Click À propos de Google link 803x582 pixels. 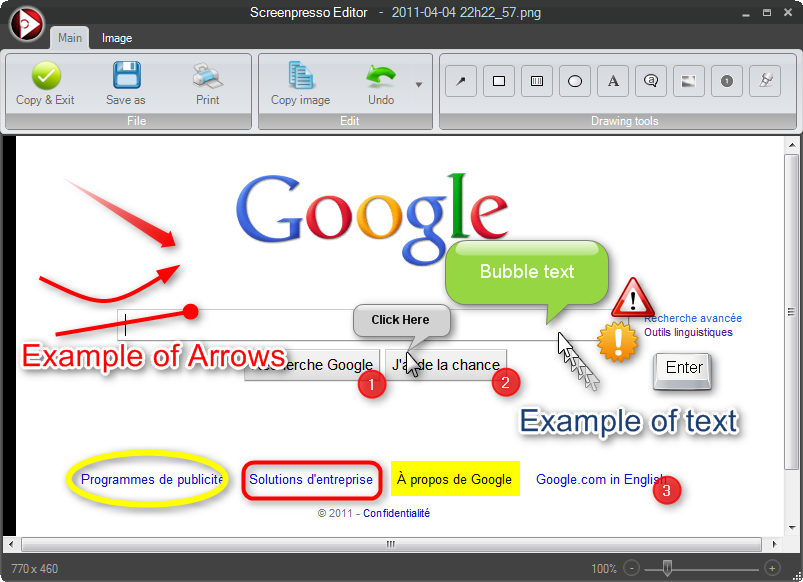pyautogui.click(x=454, y=480)
